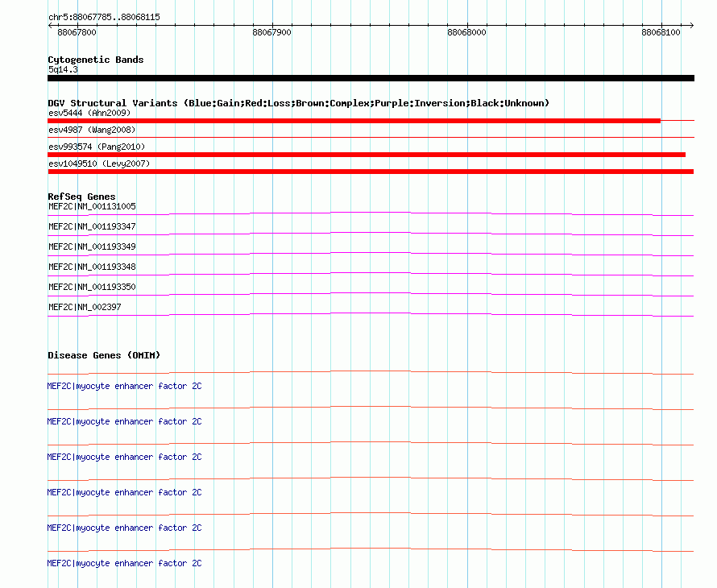The height and width of the screenshot is (588, 717).
Task: Select the magenta line of NM_001131005 transcript
Action: (x=371, y=214)
